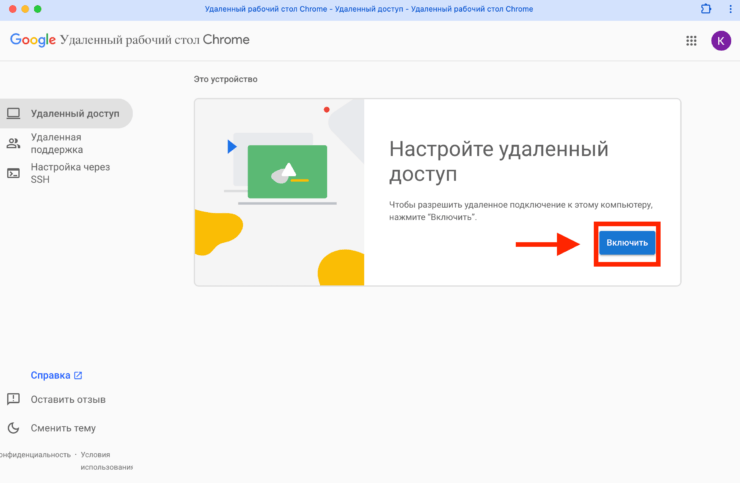
Task: Click the people icon beside Удаленная поддержка
Action: (x=13, y=143)
